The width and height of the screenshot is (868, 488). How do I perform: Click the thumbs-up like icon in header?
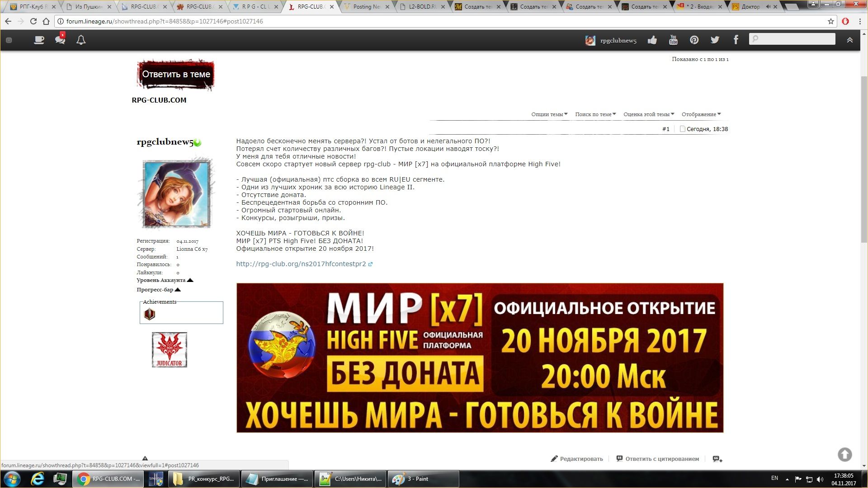652,40
